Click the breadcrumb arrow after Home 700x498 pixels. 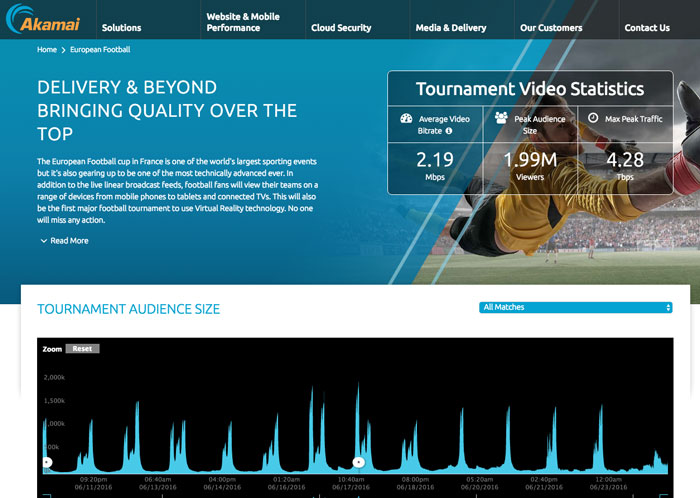point(63,50)
